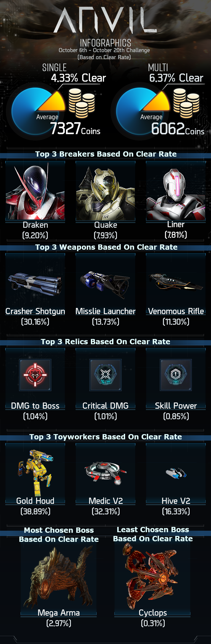Open the Draken breaker portrait
Viewport: 211px width, 644px height.
[x=35, y=191]
